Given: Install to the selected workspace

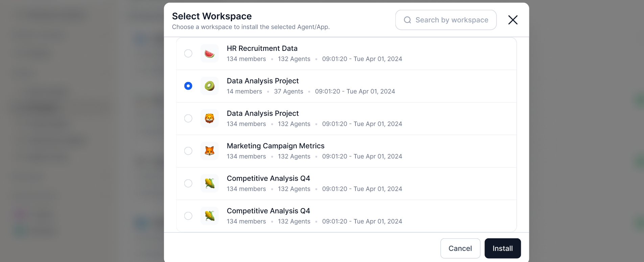Looking at the screenshot, I should 503,248.
